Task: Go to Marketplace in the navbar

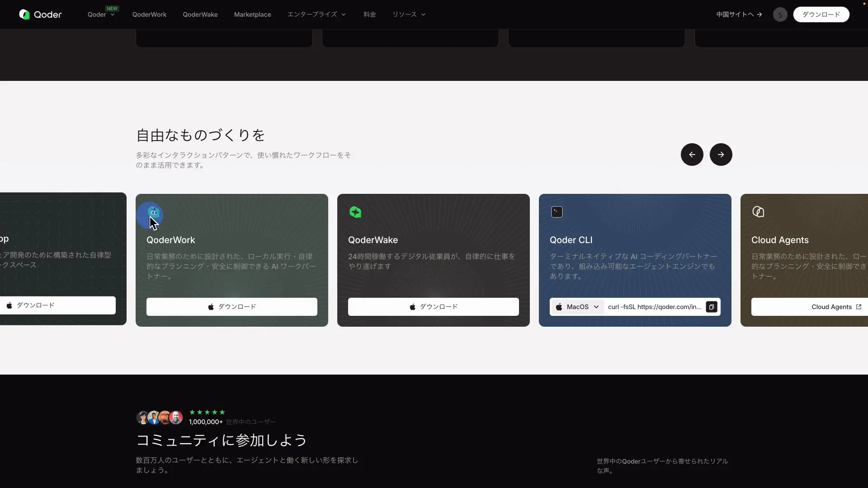Action: tap(252, 14)
